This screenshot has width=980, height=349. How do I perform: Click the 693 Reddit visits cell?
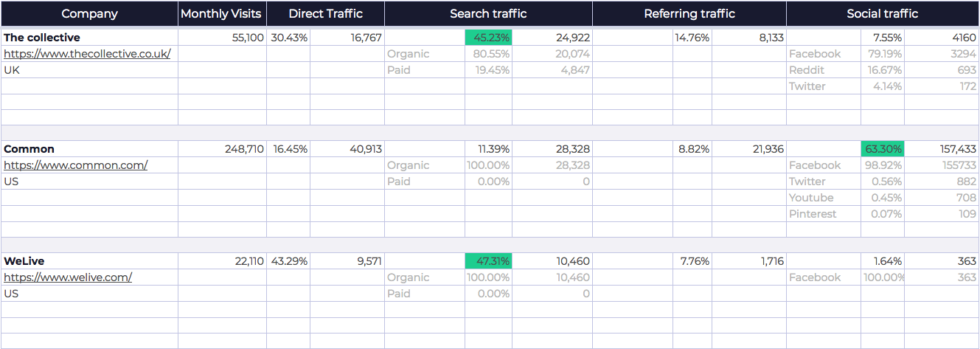[x=942, y=70]
